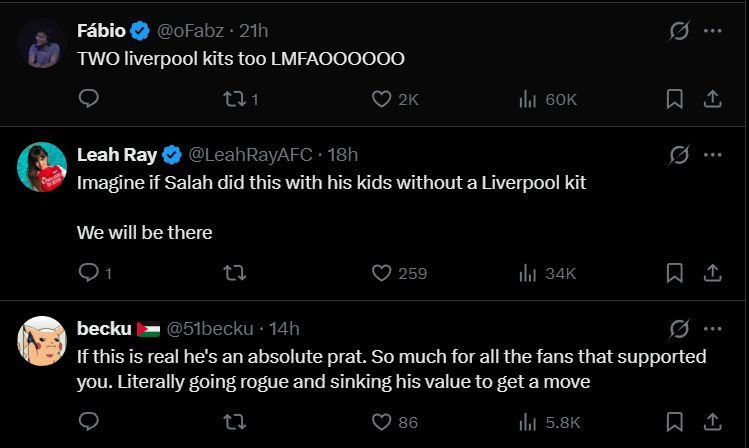
Task: Reply to Leah Ray's tweet
Action: point(95,273)
